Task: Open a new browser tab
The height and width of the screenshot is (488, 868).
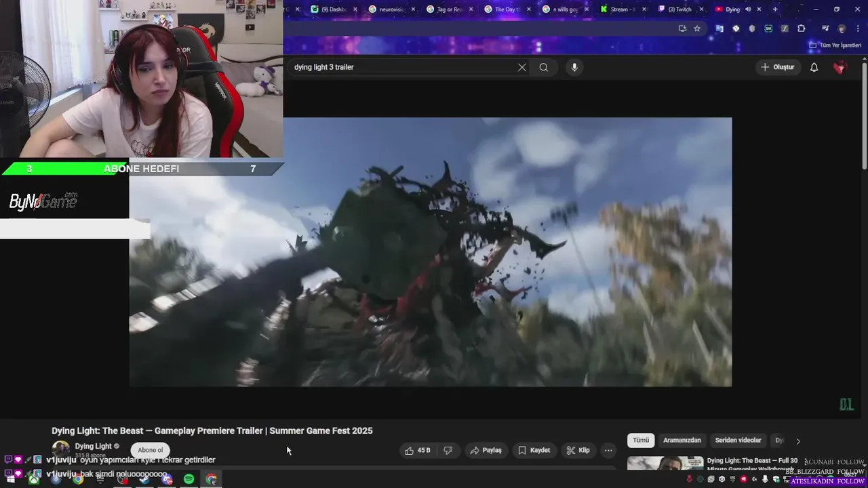Action: click(x=775, y=9)
